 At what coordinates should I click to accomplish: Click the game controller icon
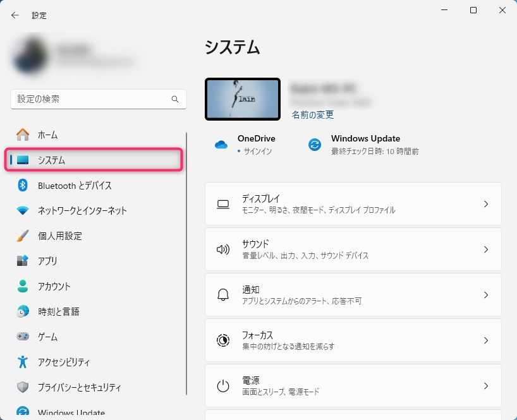(x=23, y=337)
